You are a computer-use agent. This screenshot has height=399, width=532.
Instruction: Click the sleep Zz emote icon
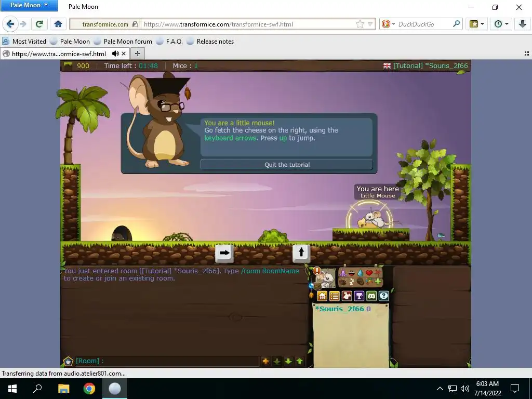click(x=352, y=282)
